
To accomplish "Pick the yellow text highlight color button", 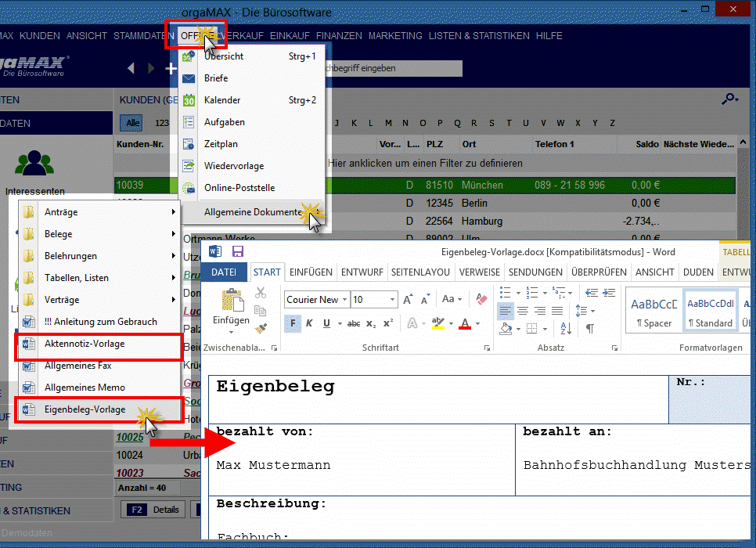I will (x=437, y=323).
